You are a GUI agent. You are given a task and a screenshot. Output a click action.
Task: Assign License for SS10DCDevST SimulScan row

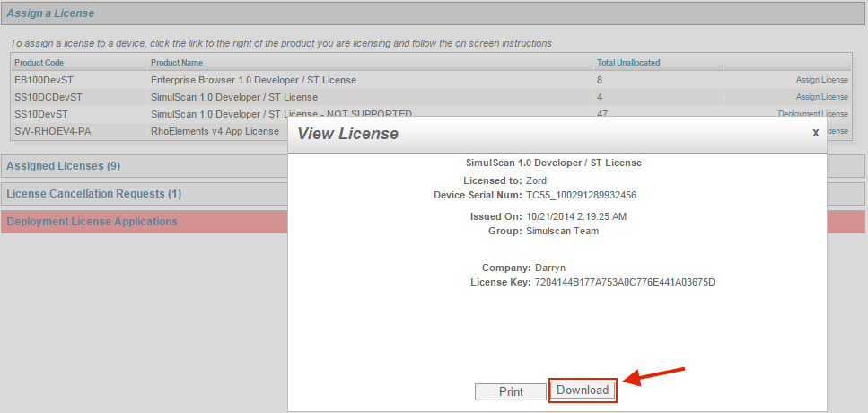pos(821,97)
